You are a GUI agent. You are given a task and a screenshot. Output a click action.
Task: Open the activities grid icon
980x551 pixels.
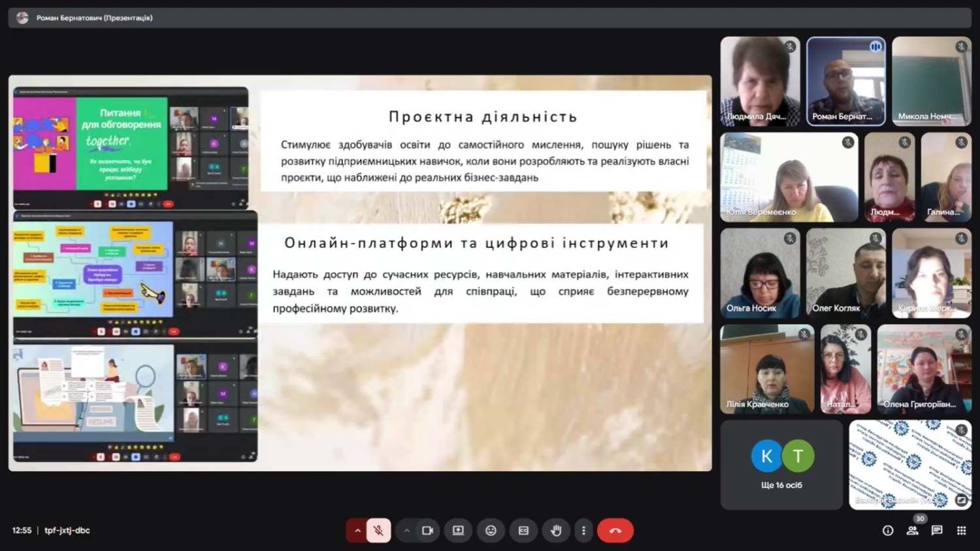click(x=961, y=531)
